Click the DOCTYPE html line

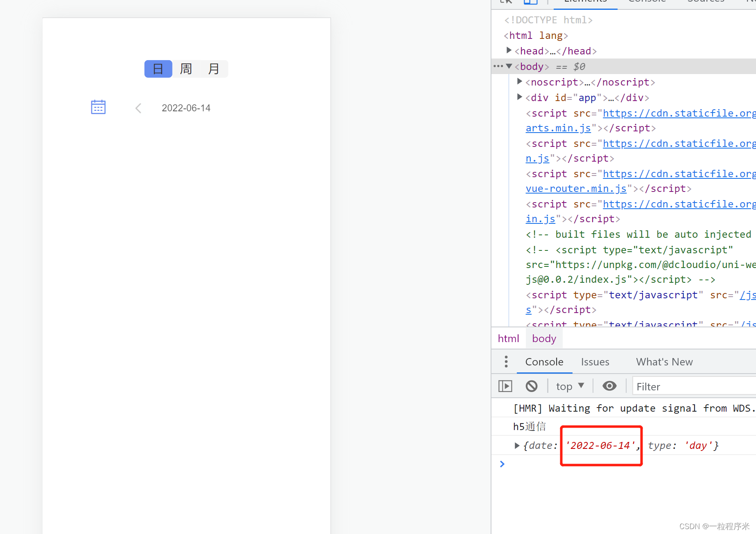click(x=548, y=20)
